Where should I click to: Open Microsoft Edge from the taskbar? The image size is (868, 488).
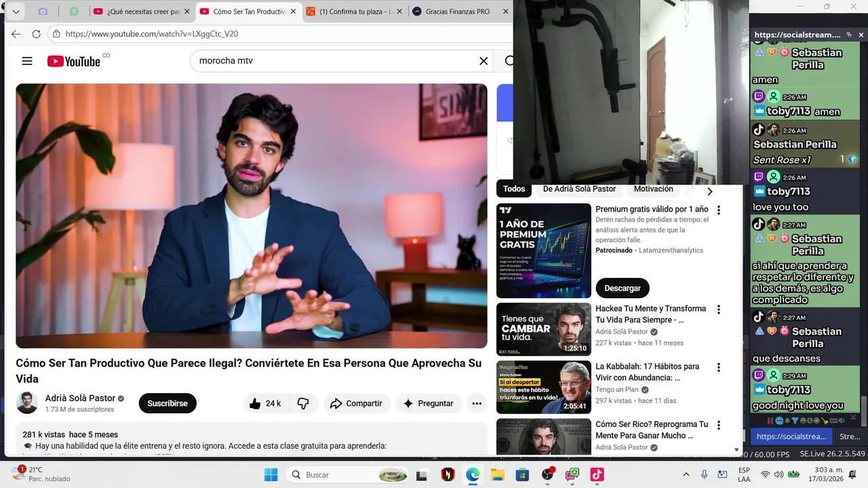473,474
